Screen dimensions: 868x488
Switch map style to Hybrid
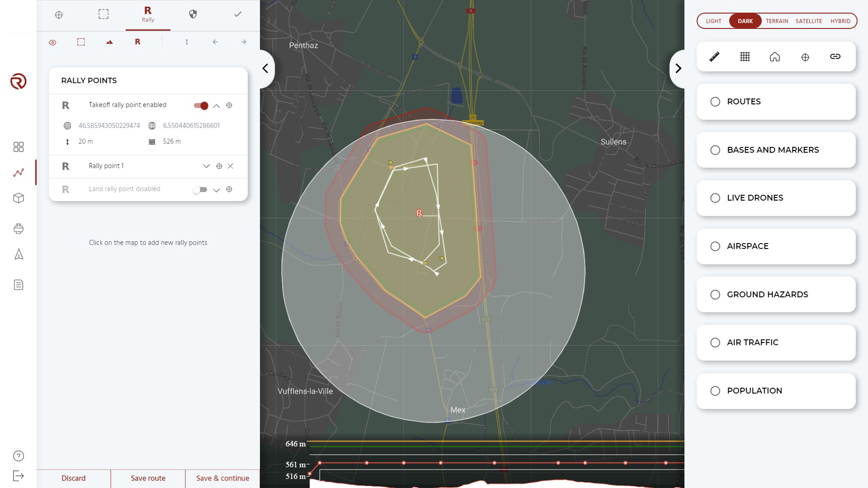click(840, 21)
